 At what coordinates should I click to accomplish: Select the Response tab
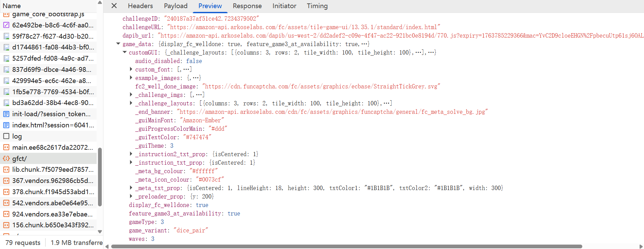coord(247,6)
